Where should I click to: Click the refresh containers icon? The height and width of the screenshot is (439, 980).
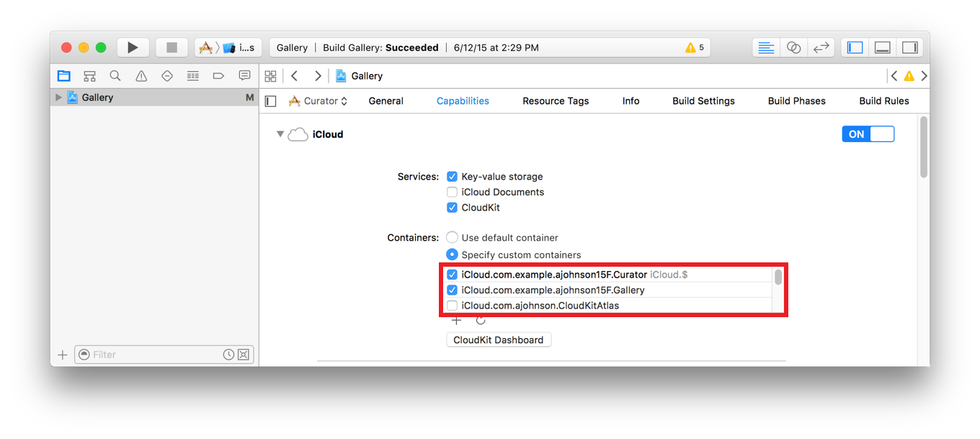[x=481, y=321]
